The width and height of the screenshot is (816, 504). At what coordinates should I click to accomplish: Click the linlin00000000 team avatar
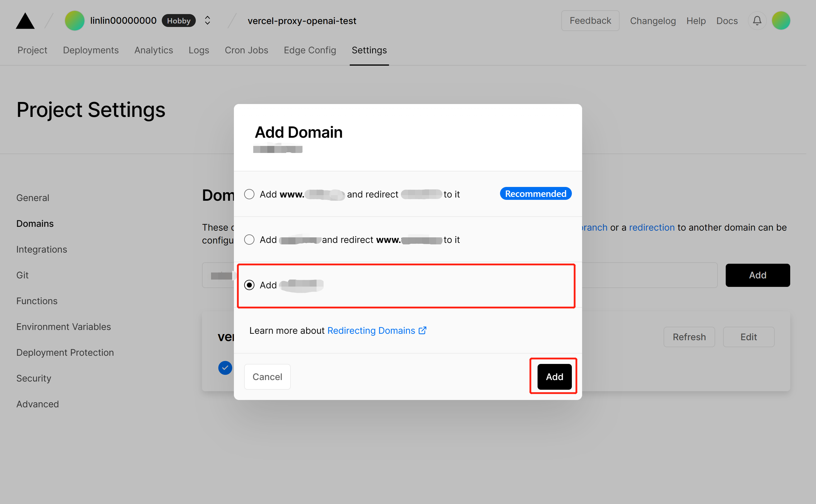[74, 21]
